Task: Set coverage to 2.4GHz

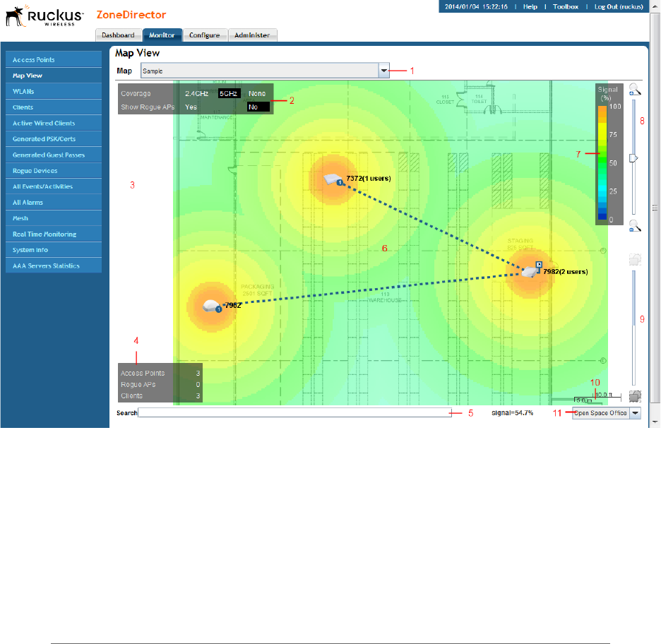Action: pyautogui.click(x=196, y=94)
